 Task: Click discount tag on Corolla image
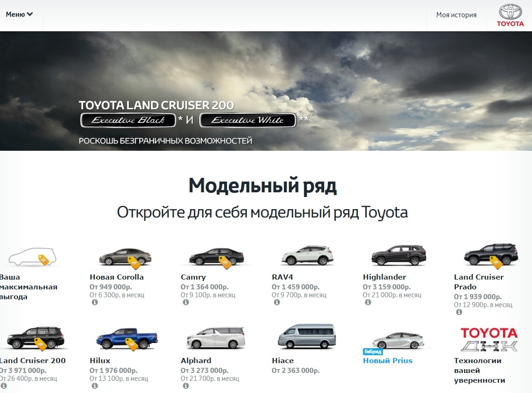134,262
